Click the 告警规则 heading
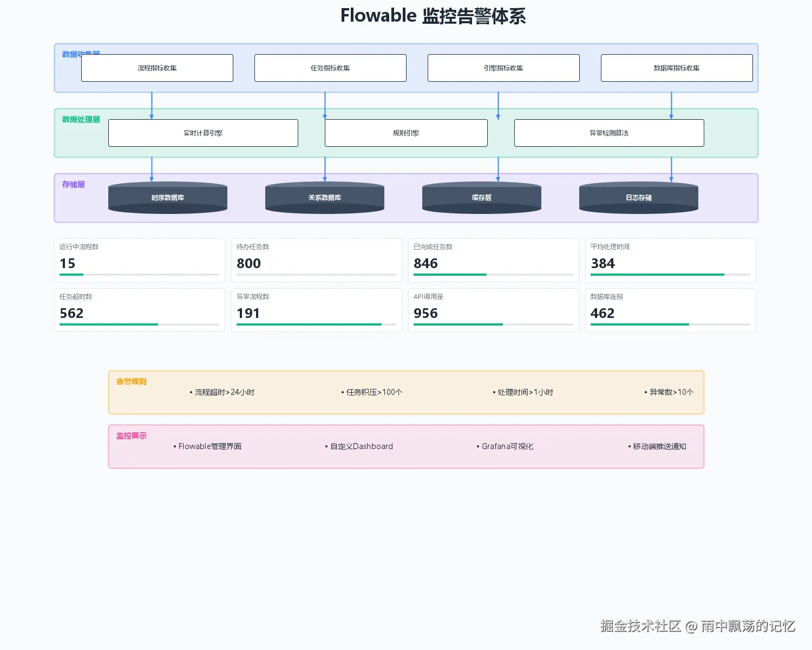The width and height of the screenshot is (812, 650). (132, 381)
